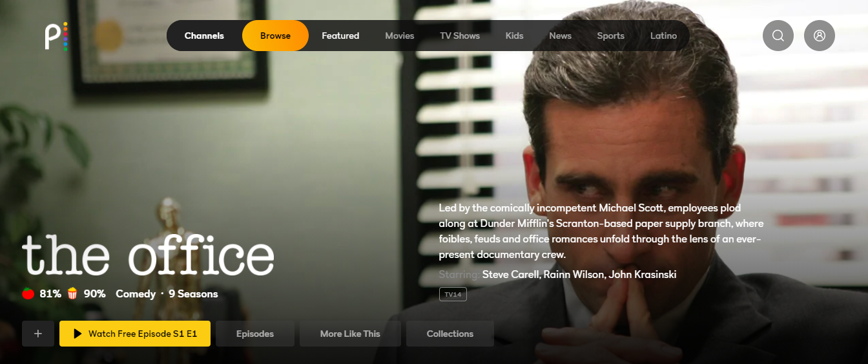Select the Browse tab

(x=275, y=36)
